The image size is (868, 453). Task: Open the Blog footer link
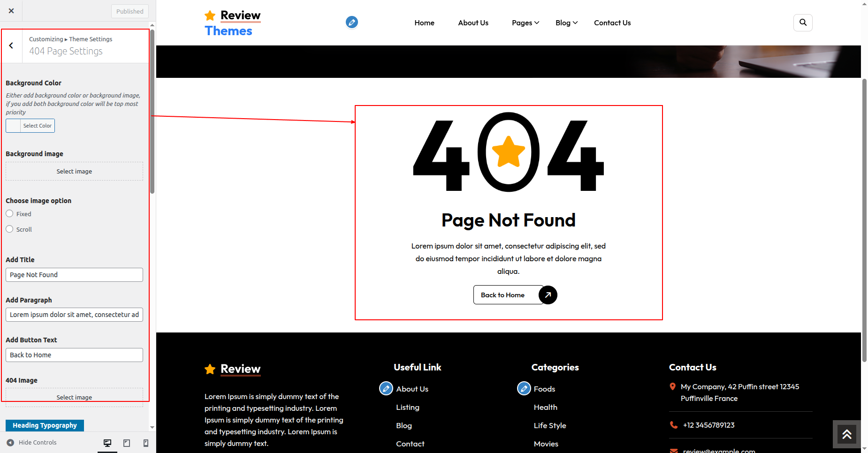click(404, 426)
